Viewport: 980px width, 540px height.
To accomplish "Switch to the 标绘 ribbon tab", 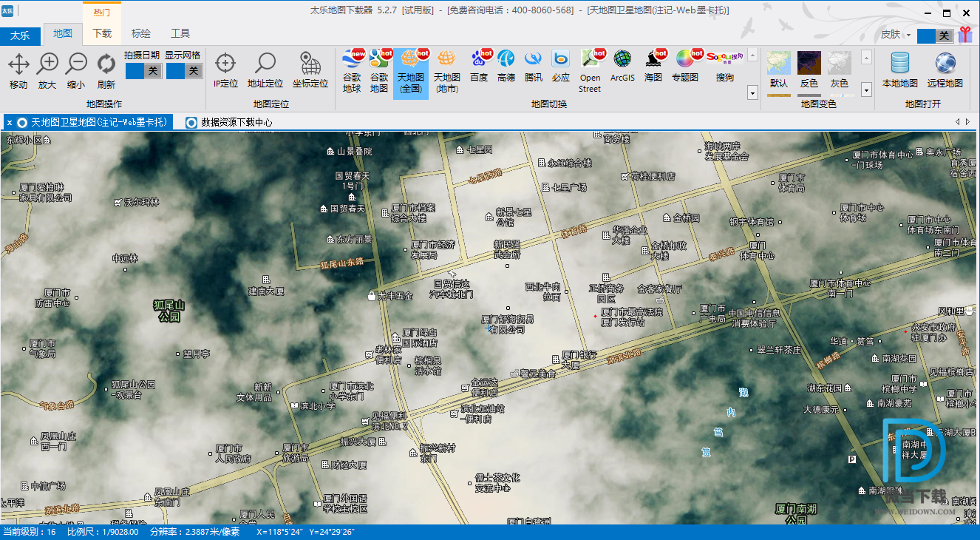I will pyautogui.click(x=140, y=33).
